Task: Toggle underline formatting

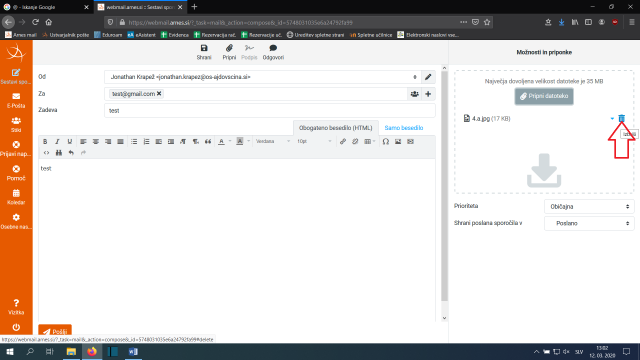Action: (x=70, y=141)
